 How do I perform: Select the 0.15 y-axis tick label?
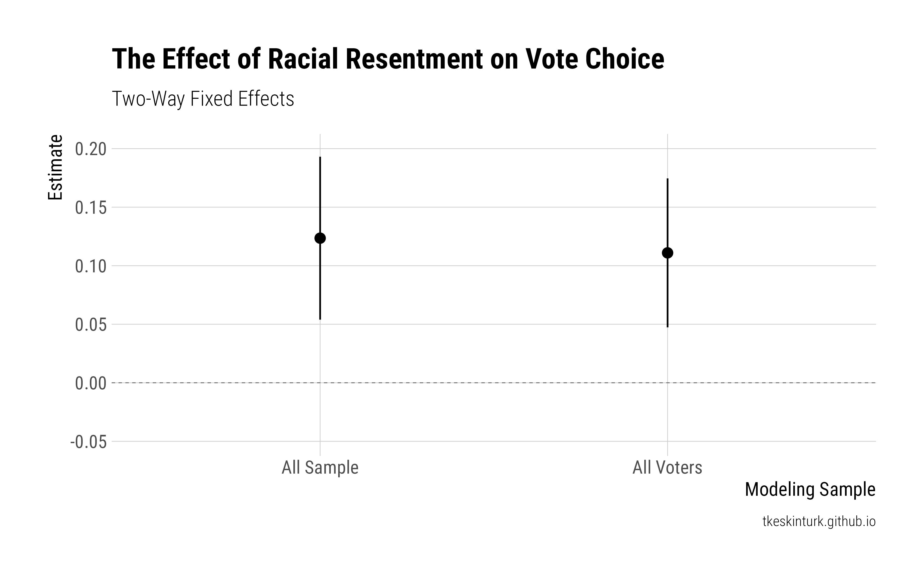click(91, 208)
